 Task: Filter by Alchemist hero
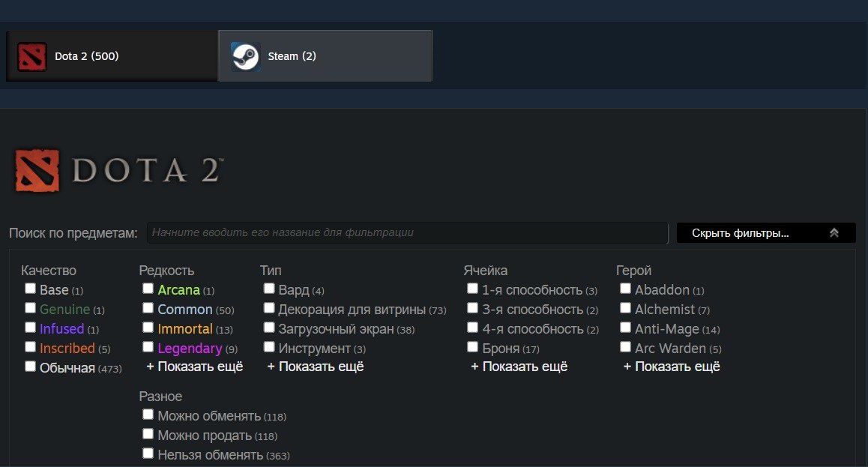click(x=625, y=307)
